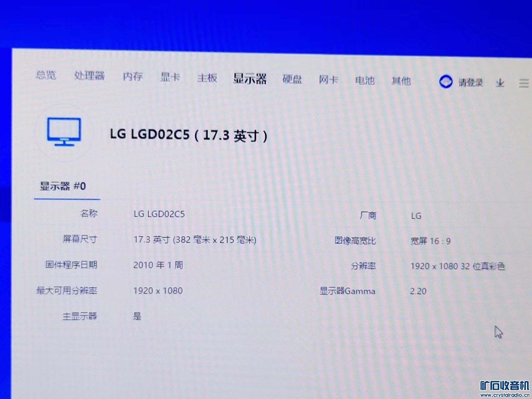This screenshot has height=399, width=532.
Task: Select the 显卡 graphics card tab
Action: click(170, 77)
